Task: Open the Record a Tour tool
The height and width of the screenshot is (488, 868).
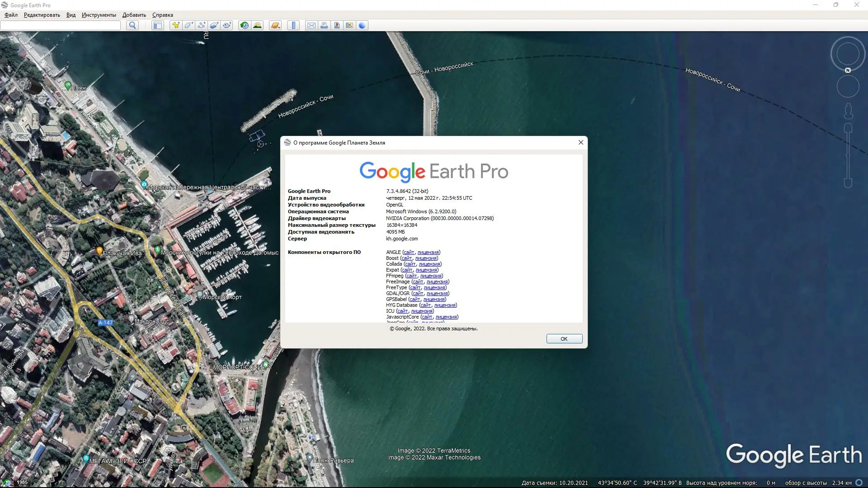Action: click(227, 25)
